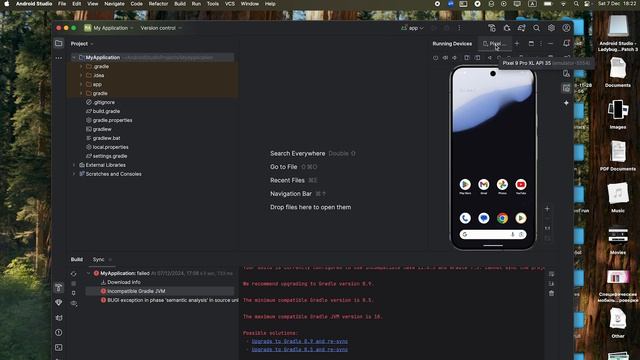Open the Logcat cat icon in left sidebar
640x360 pixels.
[59, 318]
